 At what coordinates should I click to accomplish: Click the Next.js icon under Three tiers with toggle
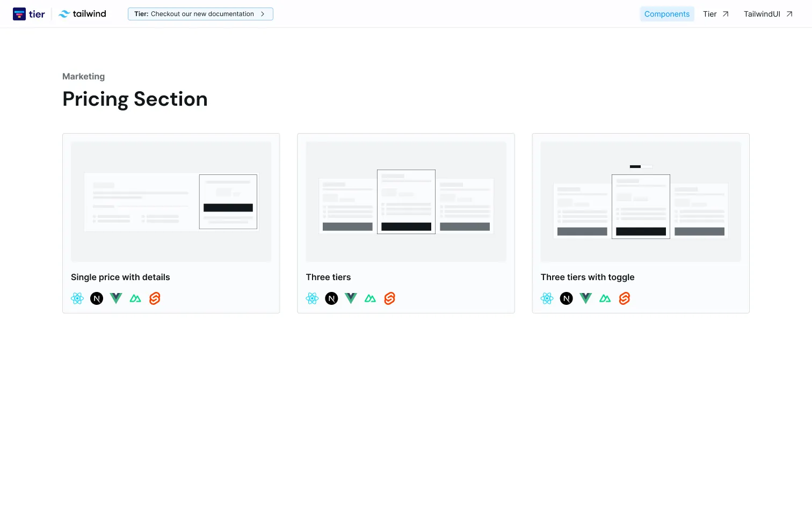(x=566, y=298)
